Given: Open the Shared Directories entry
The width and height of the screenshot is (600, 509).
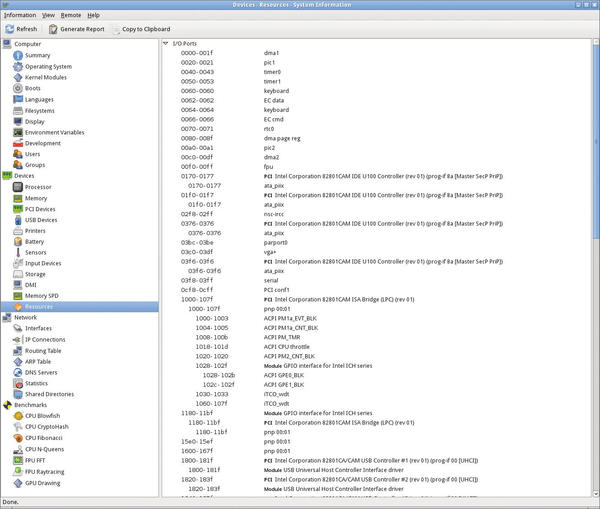Looking at the screenshot, I should [49, 394].
